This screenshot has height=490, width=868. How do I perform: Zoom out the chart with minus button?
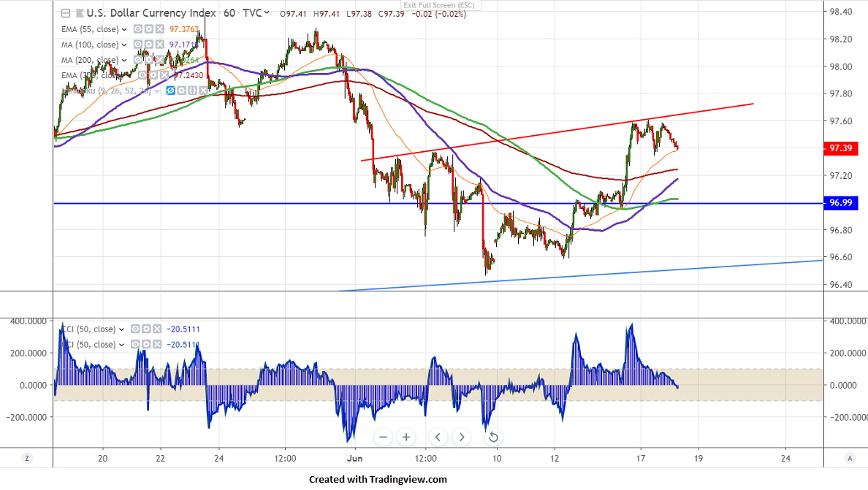tap(383, 437)
